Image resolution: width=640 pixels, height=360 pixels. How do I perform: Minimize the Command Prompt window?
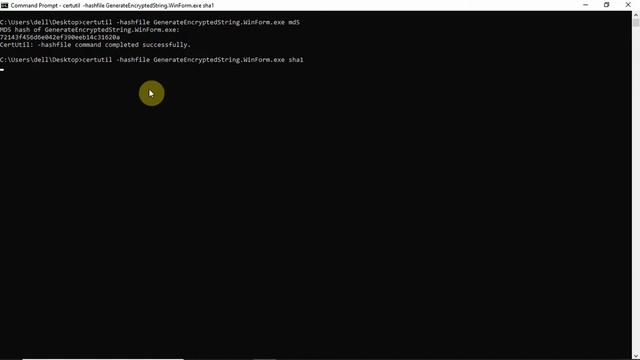click(586, 5)
